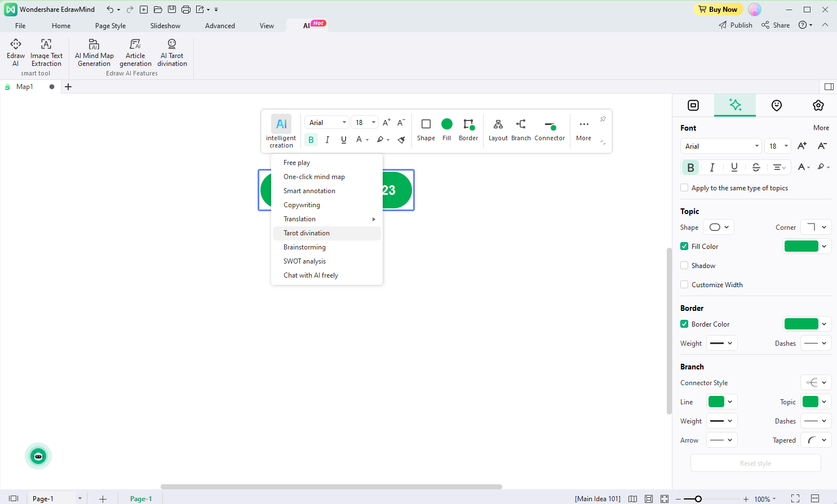The height and width of the screenshot is (504, 837).
Task: Uncheck the Fill Color checkbox
Action: tap(684, 246)
